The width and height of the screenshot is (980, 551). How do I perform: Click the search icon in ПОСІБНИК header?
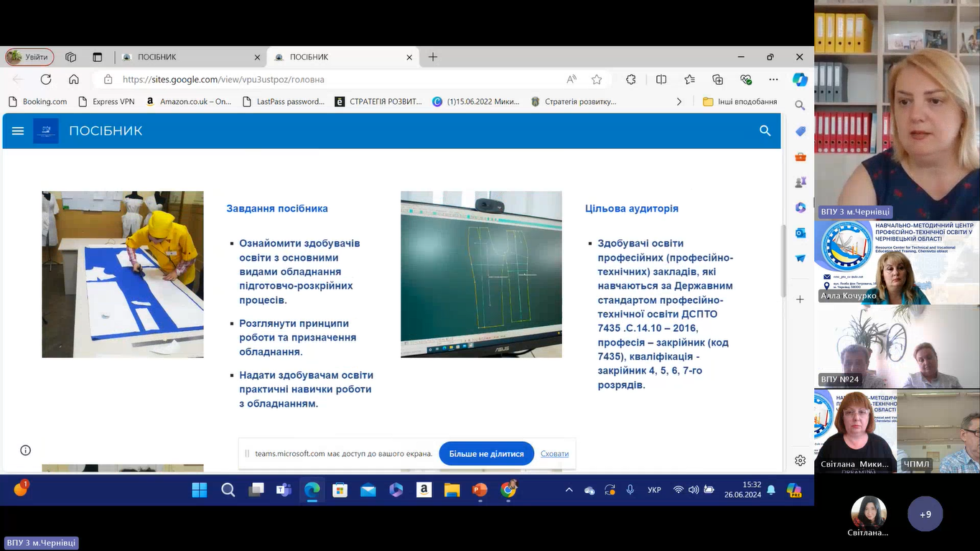click(x=765, y=131)
